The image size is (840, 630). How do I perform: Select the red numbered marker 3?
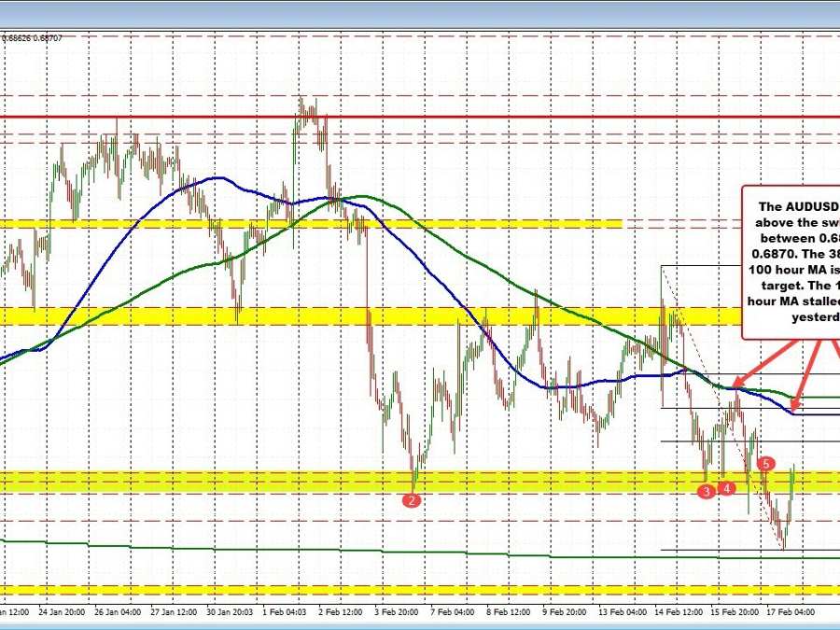click(705, 491)
